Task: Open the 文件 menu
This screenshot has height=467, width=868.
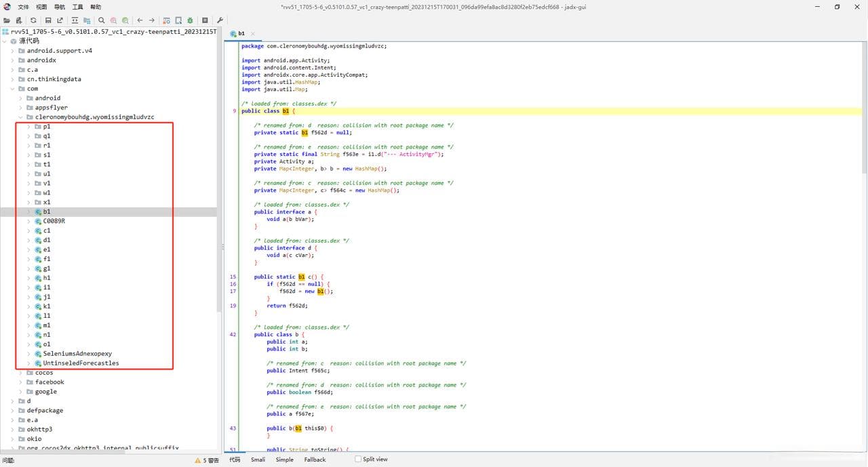Action: 23,7
